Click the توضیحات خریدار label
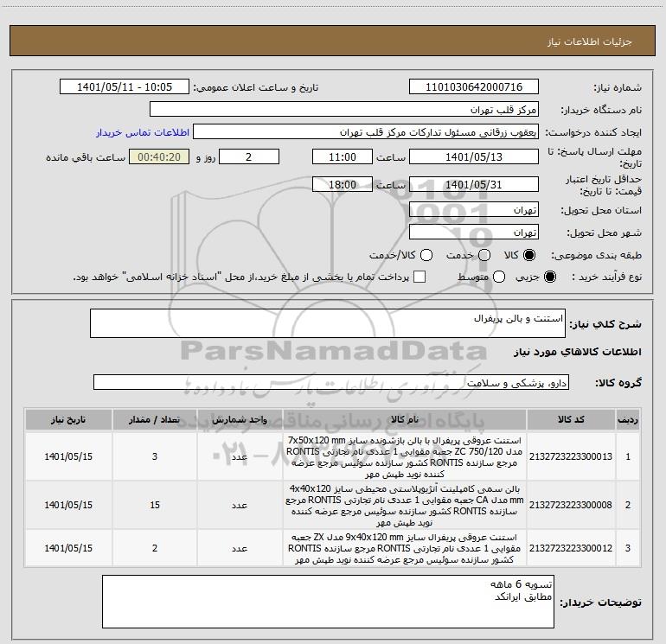The height and width of the screenshot is (644, 666). pos(600,602)
